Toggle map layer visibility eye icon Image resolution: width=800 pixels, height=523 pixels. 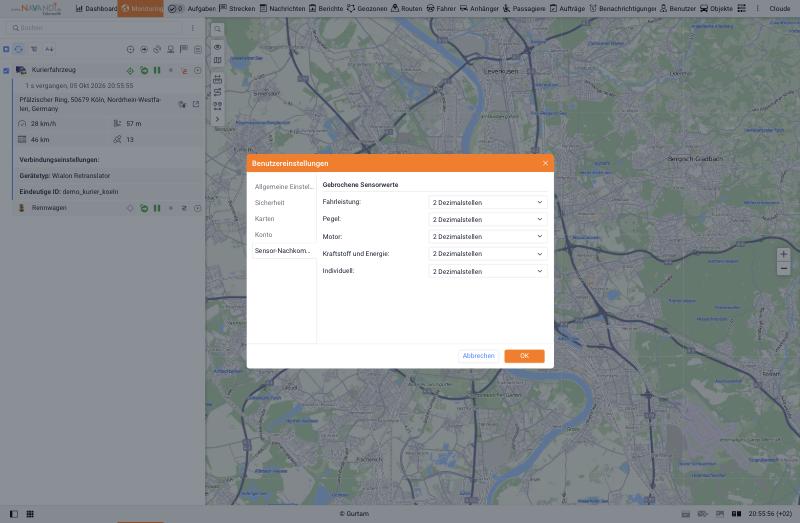coord(217,47)
